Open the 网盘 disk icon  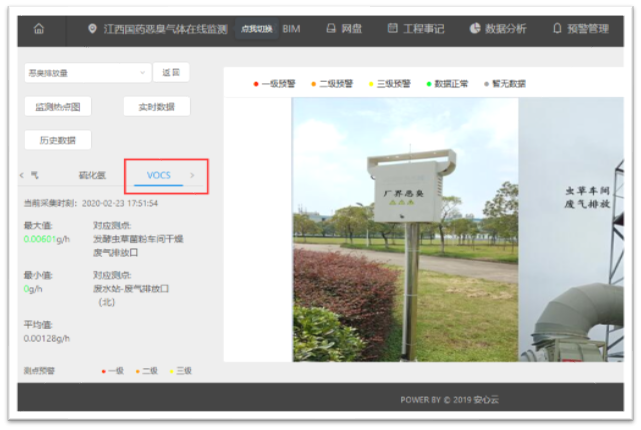click(x=331, y=28)
